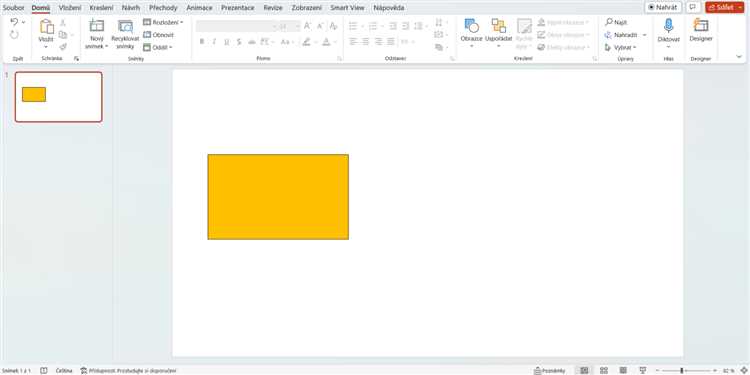
Task: Click the Nahrát record button
Action: pyautogui.click(x=663, y=7)
